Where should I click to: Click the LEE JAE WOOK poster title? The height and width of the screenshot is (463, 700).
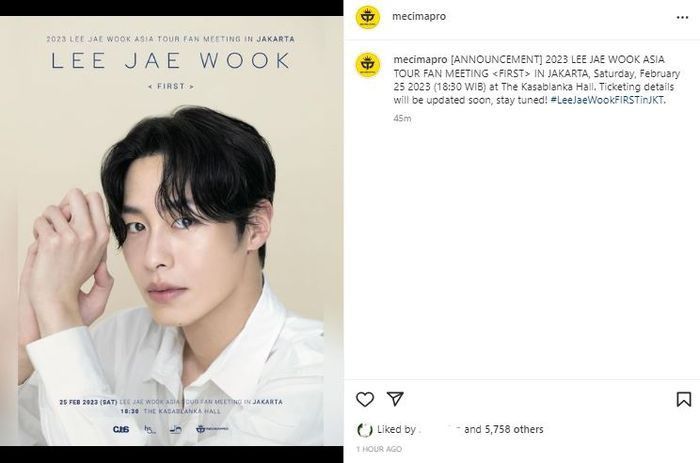click(171, 61)
